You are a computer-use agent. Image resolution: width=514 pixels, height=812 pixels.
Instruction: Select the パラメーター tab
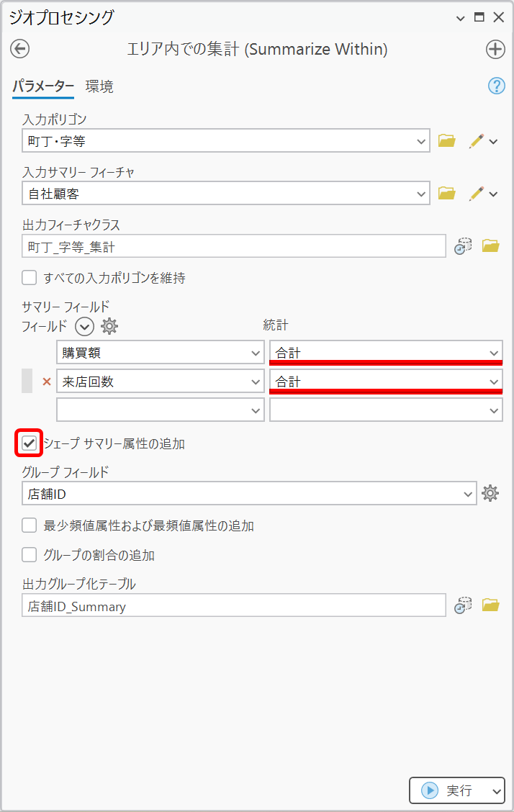click(43, 87)
